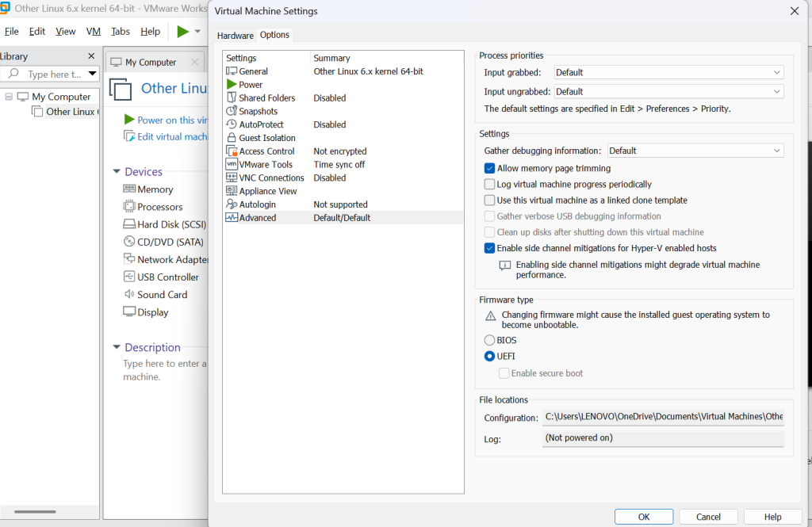
Task: Select the Shared Folders settings icon
Action: [x=232, y=98]
